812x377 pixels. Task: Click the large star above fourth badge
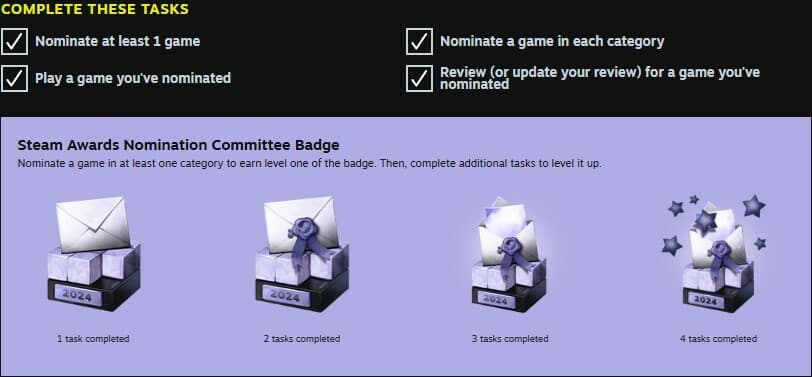[753, 206]
